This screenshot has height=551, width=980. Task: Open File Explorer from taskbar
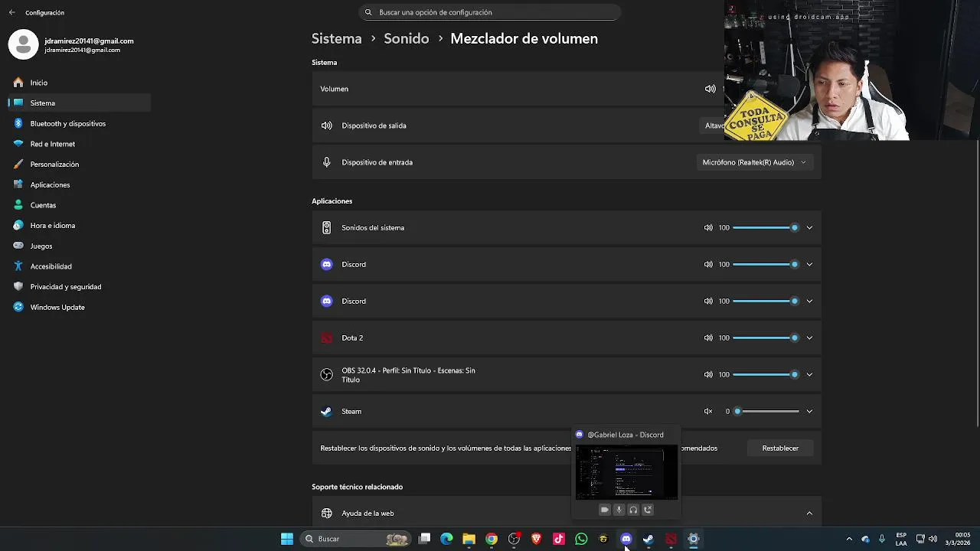coord(469,539)
